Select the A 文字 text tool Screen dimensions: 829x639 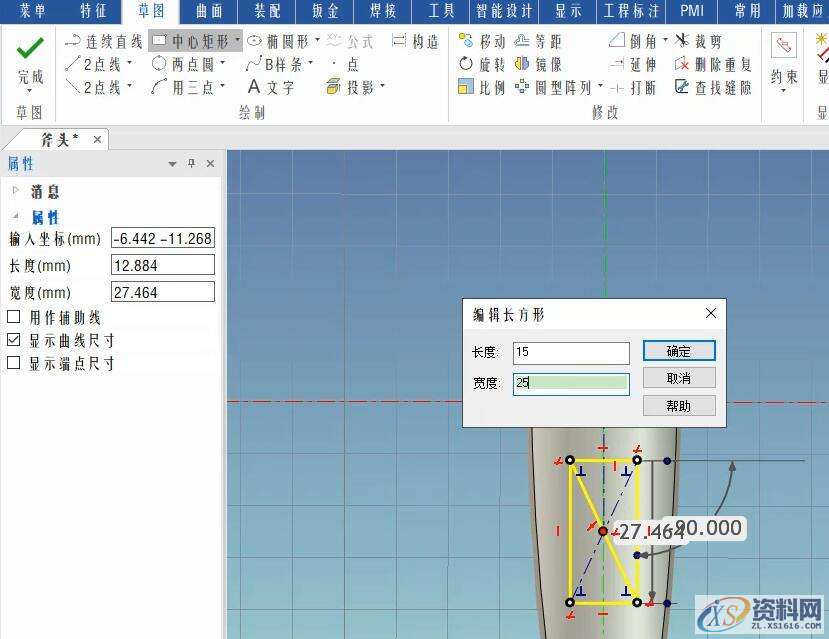(x=271, y=86)
